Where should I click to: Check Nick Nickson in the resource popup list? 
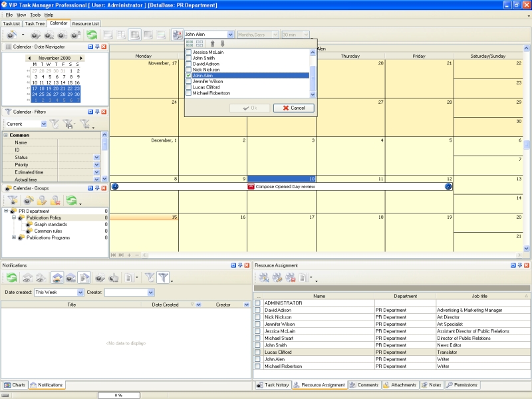point(189,70)
